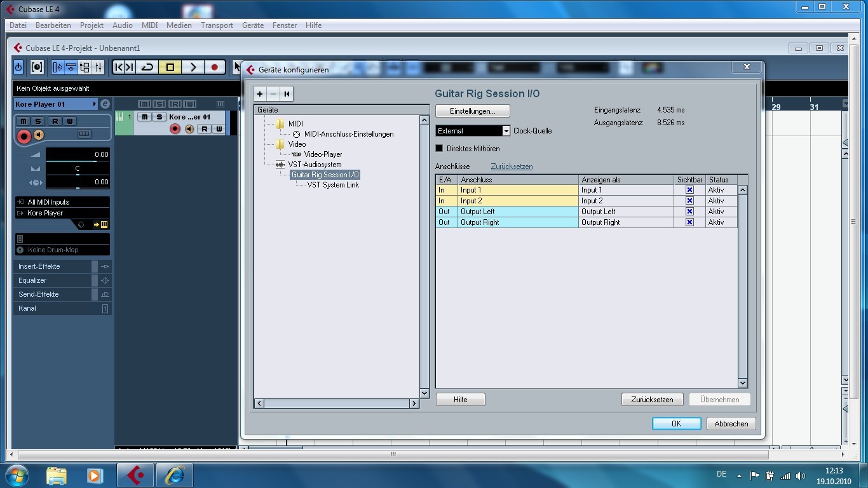Click the Constrain Delay Compensation button
Screen dimensions: 868x488
37,67
